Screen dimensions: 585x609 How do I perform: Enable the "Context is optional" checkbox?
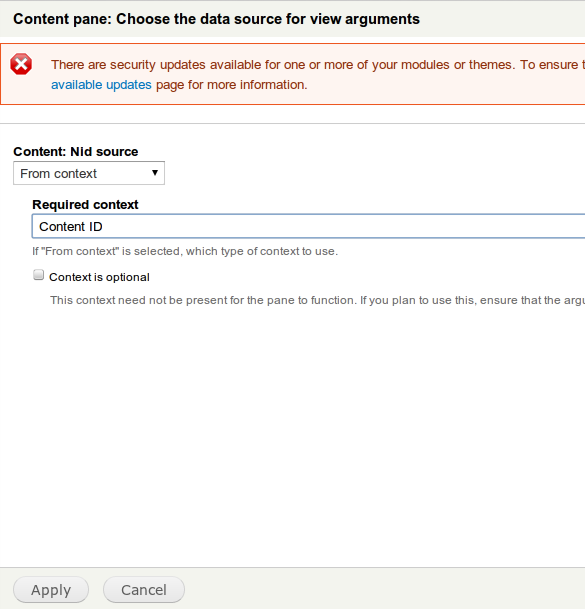click(38, 275)
